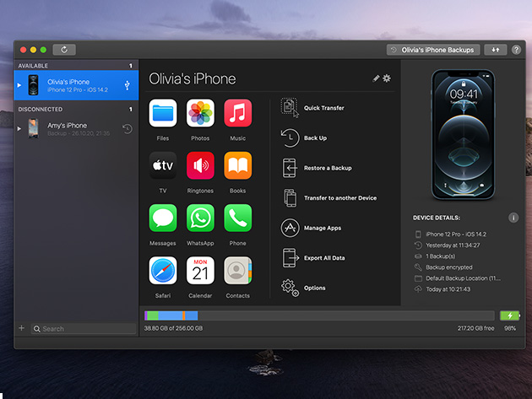Open the Phone icon
Viewport: 532px width, 399px height.
[238, 218]
